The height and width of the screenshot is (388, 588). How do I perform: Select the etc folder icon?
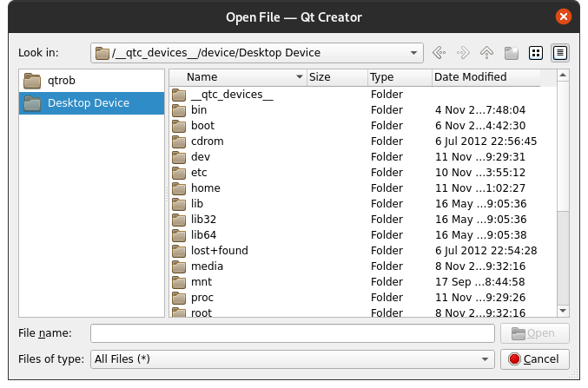tap(179, 173)
